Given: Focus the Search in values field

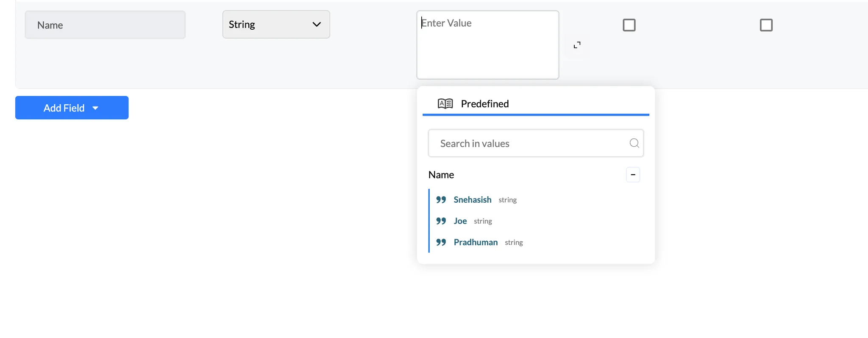Looking at the screenshot, I should click(x=530, y=143).
